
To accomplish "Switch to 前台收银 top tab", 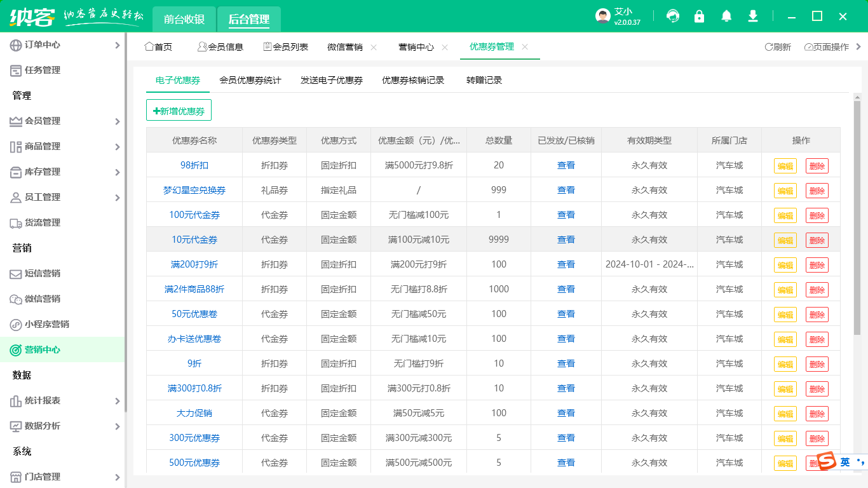I will tap(184, 19).
